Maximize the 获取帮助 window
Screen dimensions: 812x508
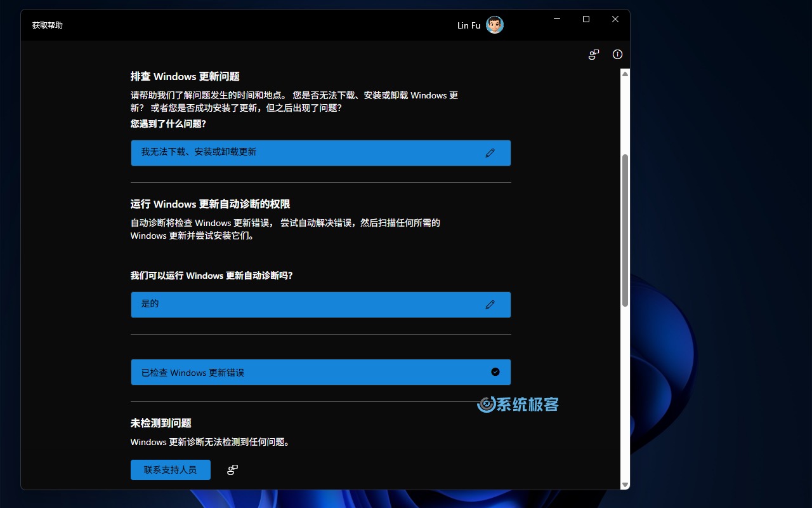[x=586, y=19]
